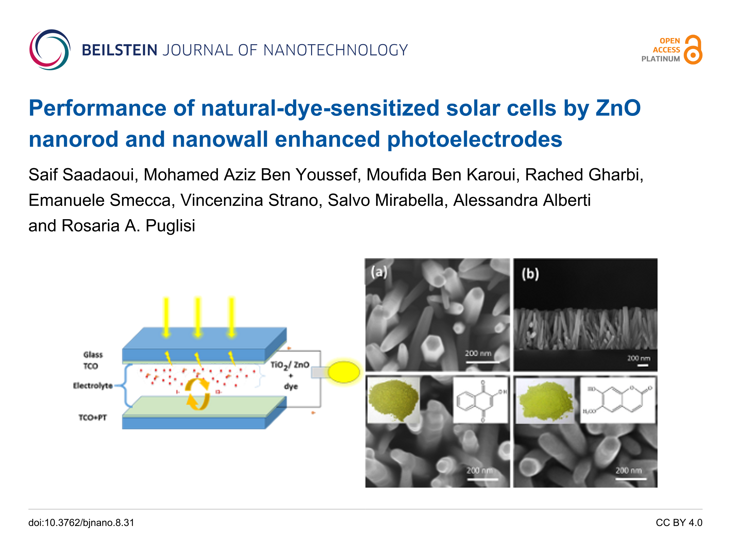Click the naphthoquinone chemical structure diagram
Screen dimensions: 731x560
click(x=481, y=400)
